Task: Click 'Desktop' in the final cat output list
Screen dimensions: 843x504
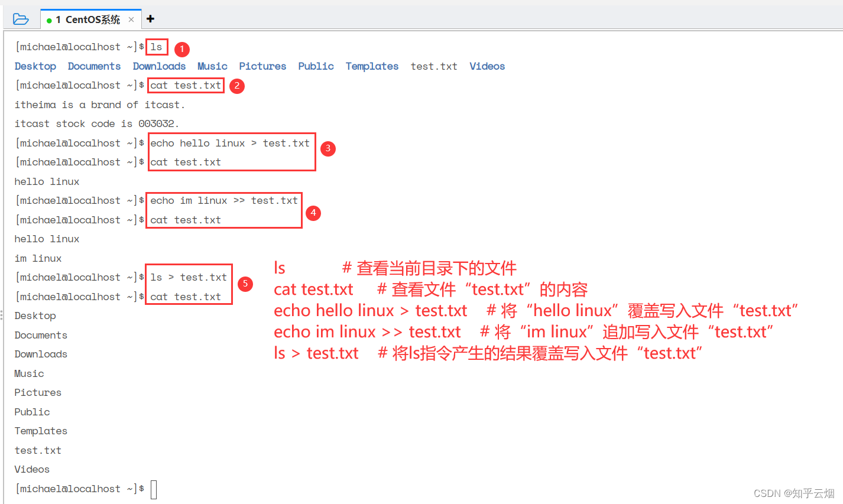Action: [x=35, y=316]
